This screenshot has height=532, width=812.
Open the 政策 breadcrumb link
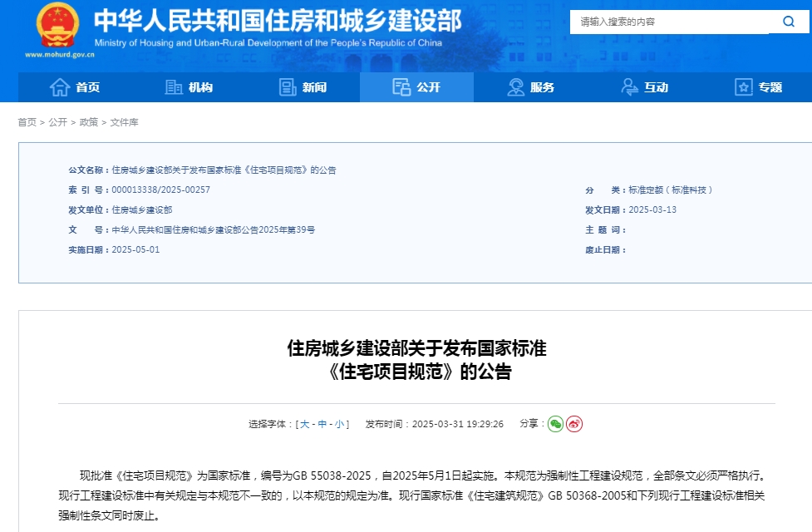point(90,121)
